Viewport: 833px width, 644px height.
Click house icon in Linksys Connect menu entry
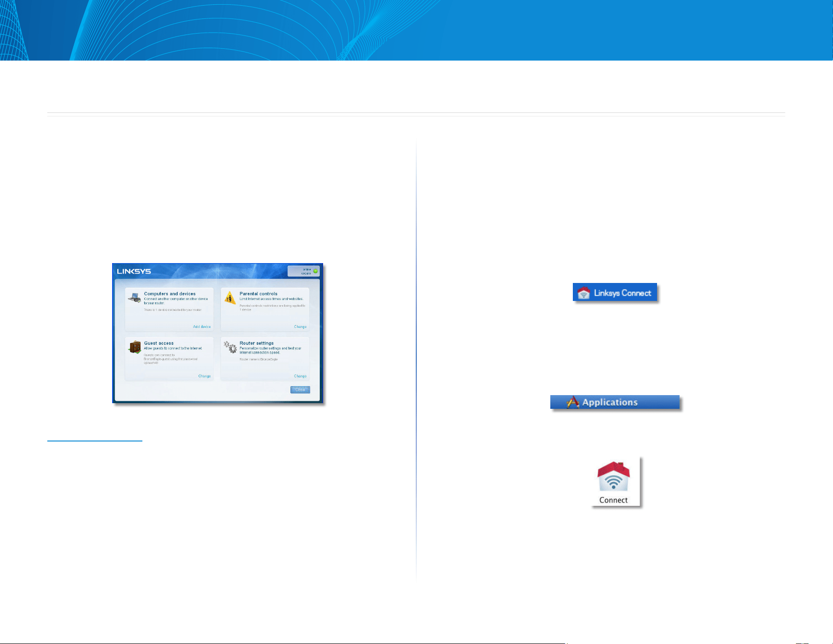click(584, 293)
